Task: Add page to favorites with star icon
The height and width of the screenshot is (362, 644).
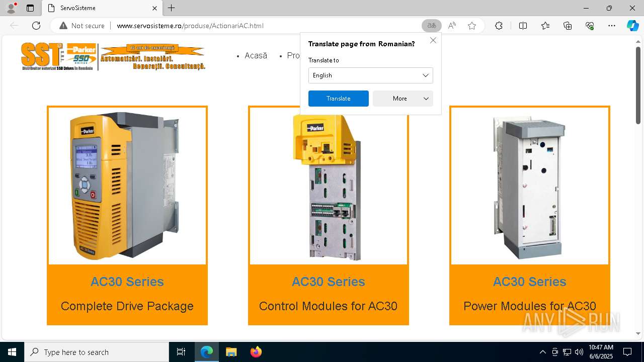Action: (472, 26)
